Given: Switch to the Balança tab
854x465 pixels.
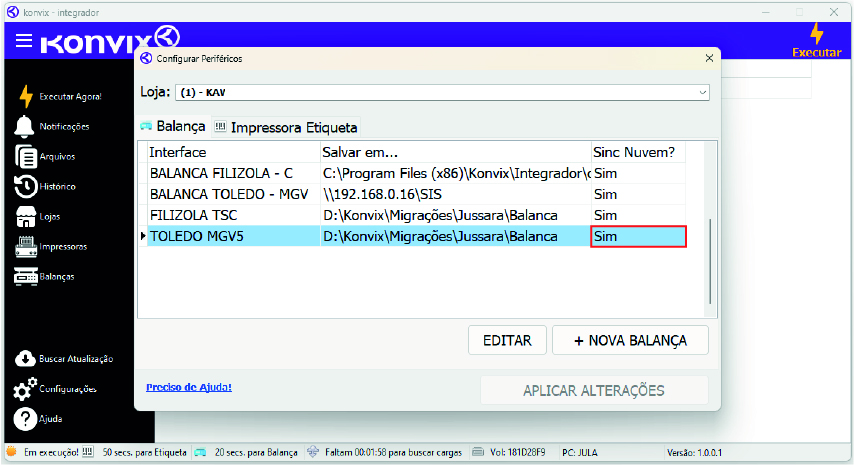Looking at the screenshot, I should click(x=173, y=126).
